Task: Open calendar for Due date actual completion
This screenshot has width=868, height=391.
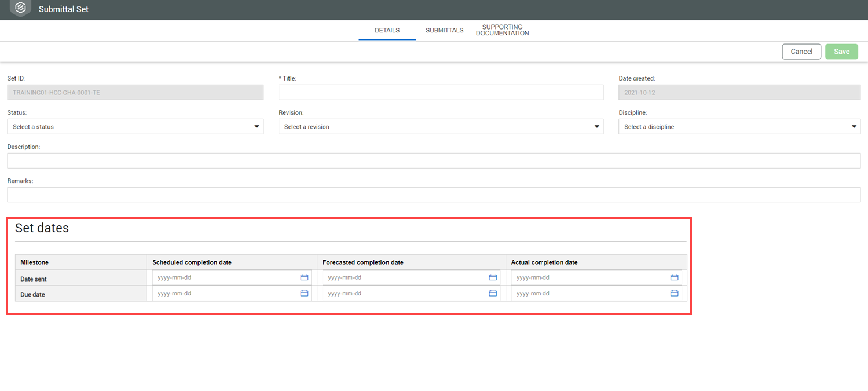Action: coord(674,293)
